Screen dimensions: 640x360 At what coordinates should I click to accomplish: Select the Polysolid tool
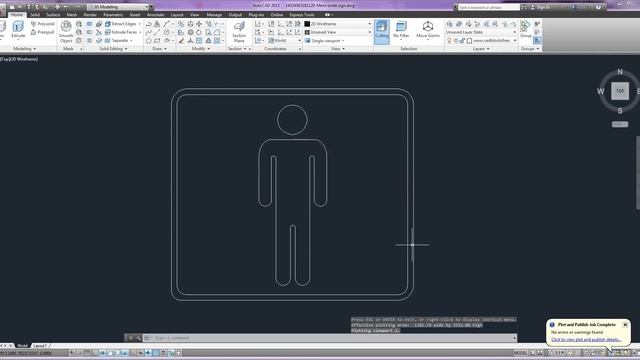click(42, 24)
